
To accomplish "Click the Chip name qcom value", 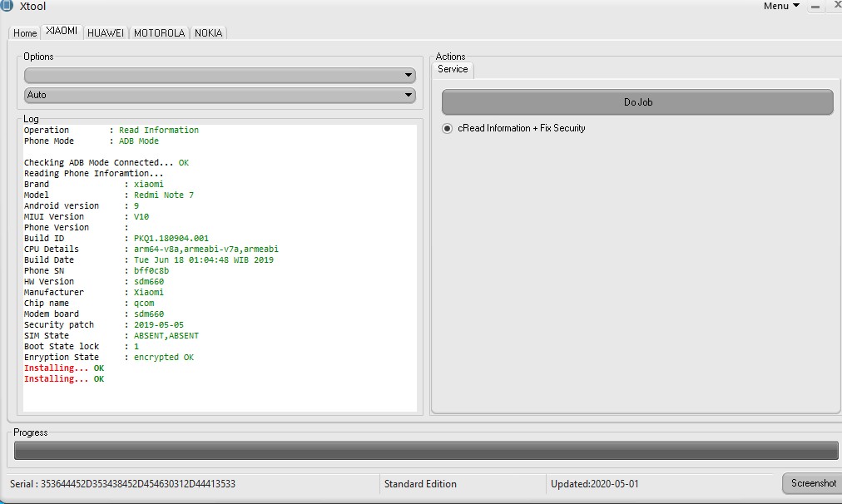I will tap(144, 304).
